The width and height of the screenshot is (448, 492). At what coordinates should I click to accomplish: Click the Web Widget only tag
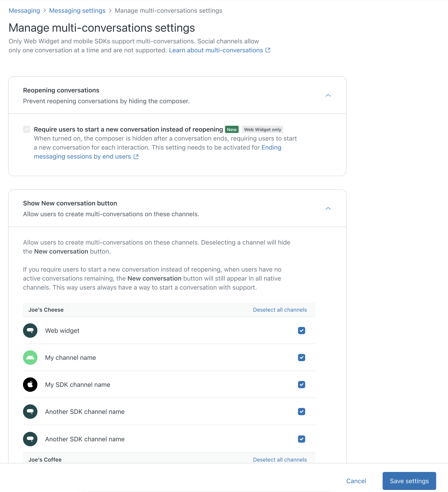[x=263, y=129]
